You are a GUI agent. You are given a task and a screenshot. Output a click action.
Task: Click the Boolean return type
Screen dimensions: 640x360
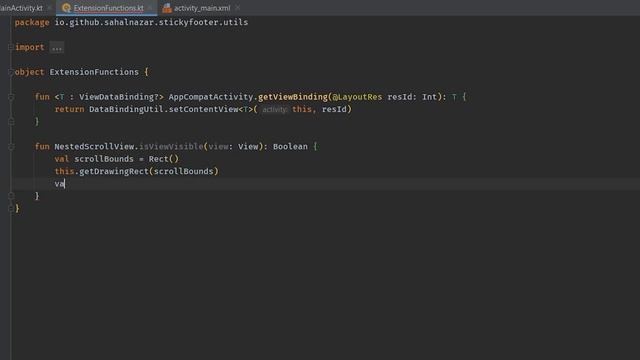(x=290, y=147)
